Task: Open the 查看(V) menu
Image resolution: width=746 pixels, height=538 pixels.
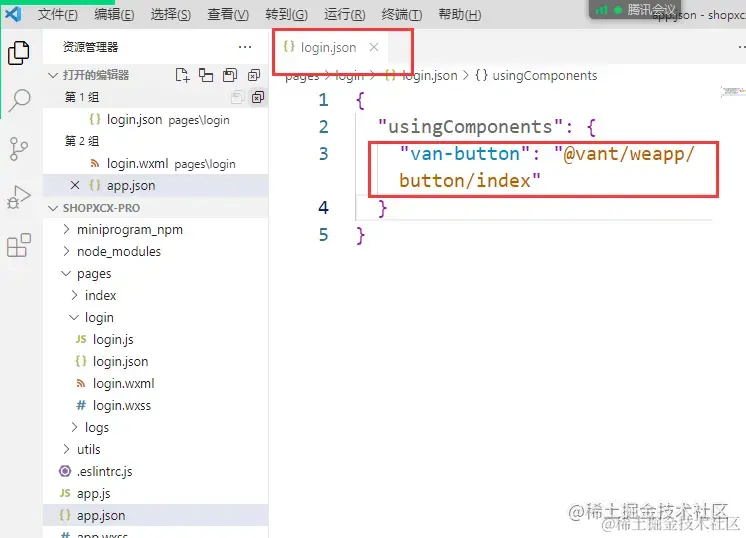Action: tap(228, 15)
